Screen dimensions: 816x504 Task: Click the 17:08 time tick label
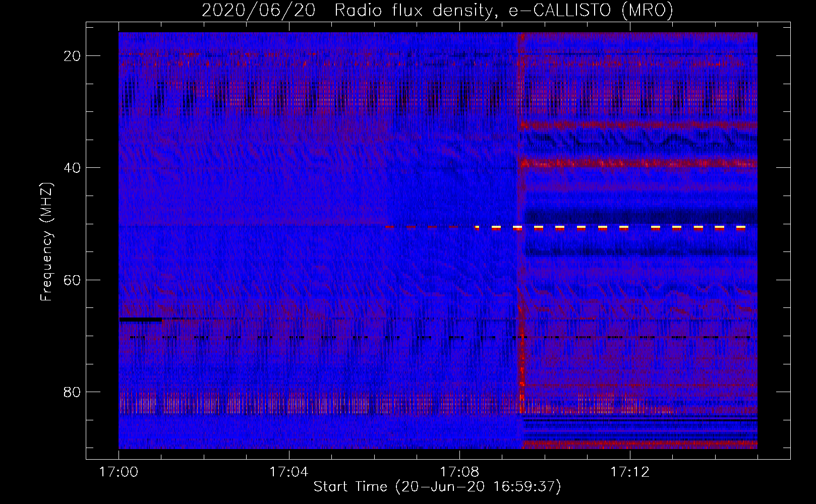point(459,472)
